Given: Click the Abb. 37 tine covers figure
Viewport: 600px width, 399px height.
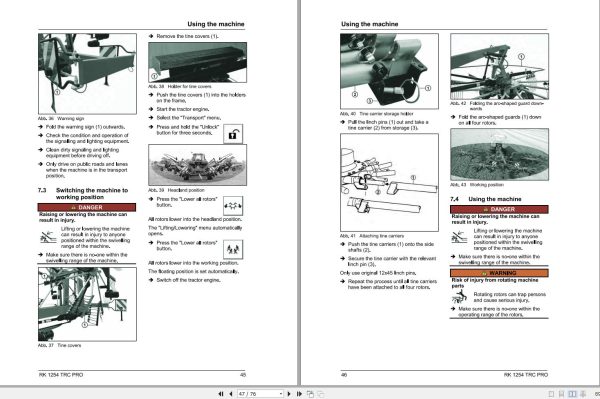Looking at the screenshot, I should click(x=87, y=304).
